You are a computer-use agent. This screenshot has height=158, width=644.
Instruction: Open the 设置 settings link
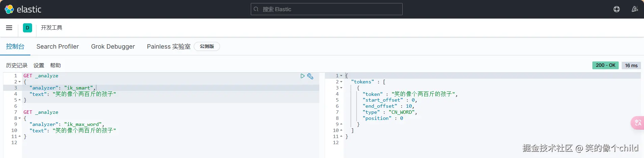coord(39,65)
